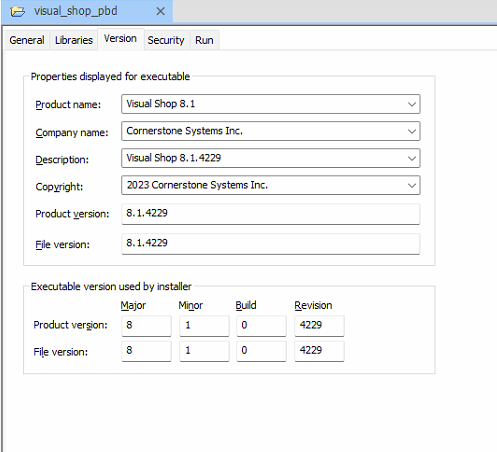The width and height of the screenshot is (497, 452).
Task: Click the 'Minor' column header label
Action: point(191,305)
